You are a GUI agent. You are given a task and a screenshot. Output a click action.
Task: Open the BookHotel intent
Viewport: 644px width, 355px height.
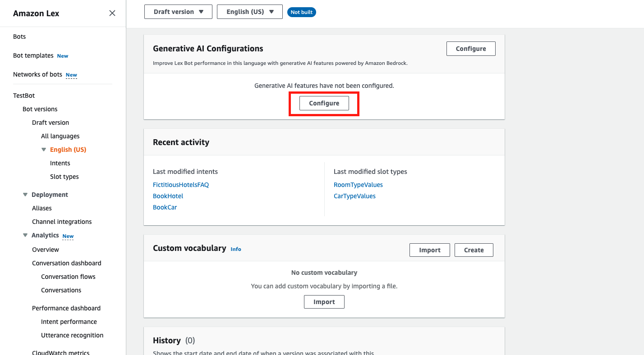coord(168,196)
